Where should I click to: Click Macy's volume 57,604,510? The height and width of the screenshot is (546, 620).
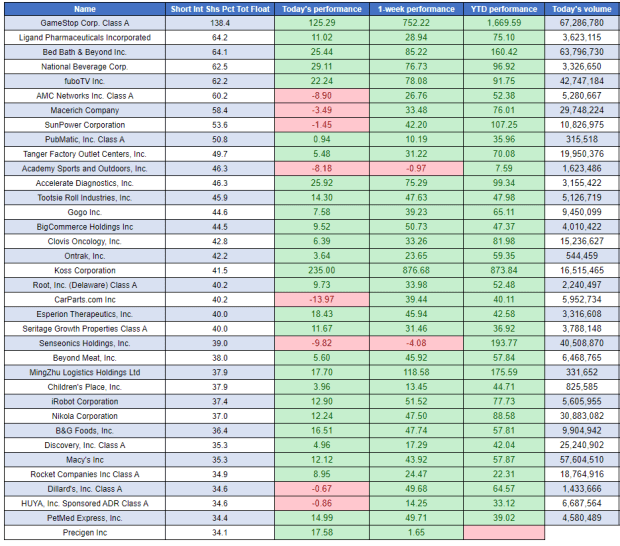coord(582,460)
